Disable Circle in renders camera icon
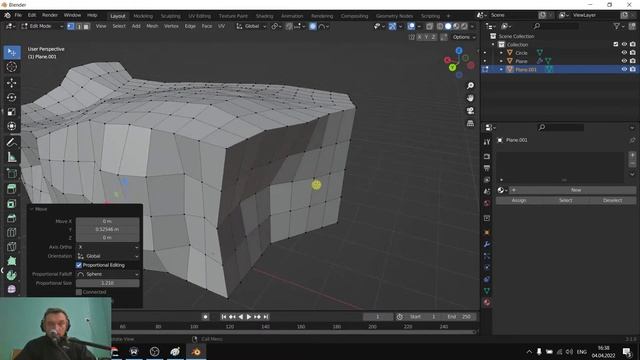 coord(633,53)
